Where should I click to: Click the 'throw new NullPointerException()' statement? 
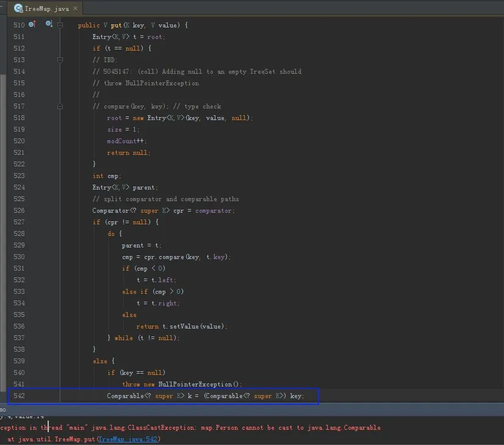[x=182, y=385]
